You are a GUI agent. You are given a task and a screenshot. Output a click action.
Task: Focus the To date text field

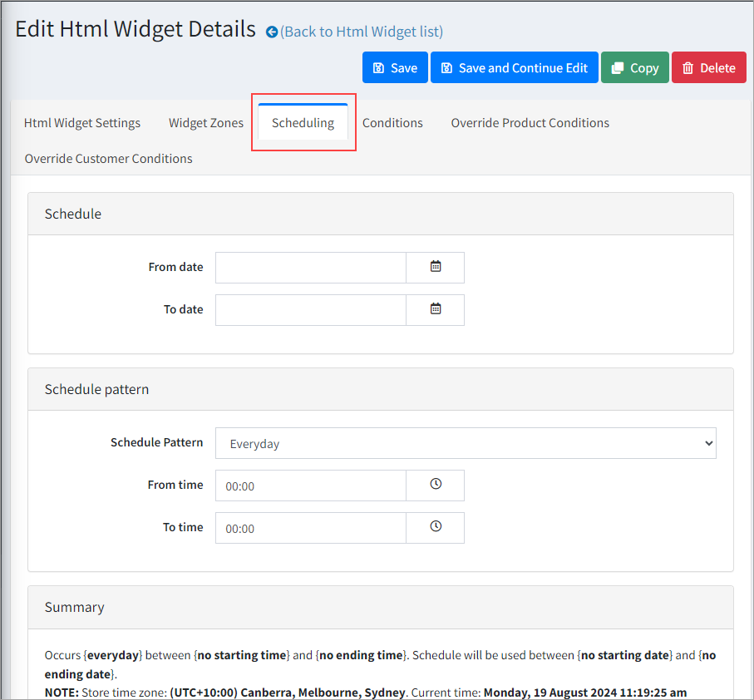[310, 310]
